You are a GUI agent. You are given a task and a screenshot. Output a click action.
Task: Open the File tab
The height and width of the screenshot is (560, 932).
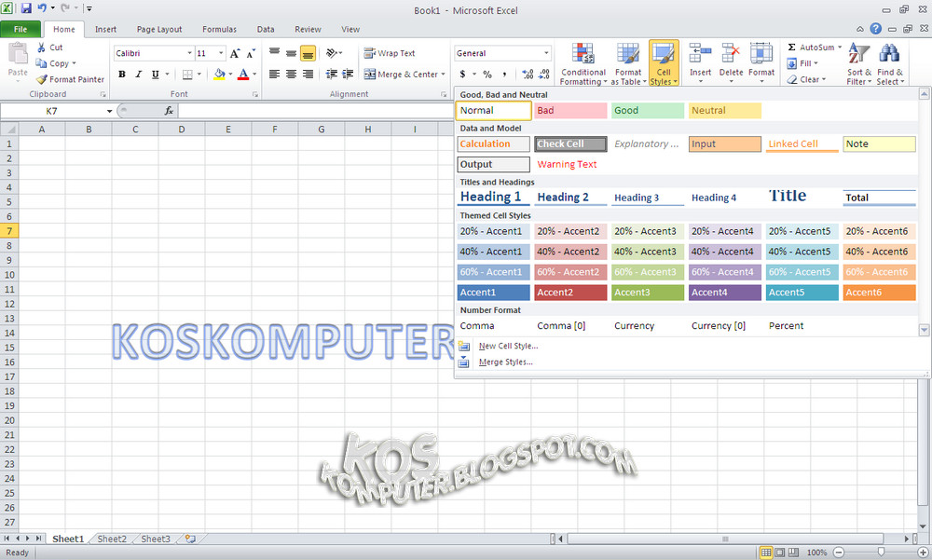point(21,29)
